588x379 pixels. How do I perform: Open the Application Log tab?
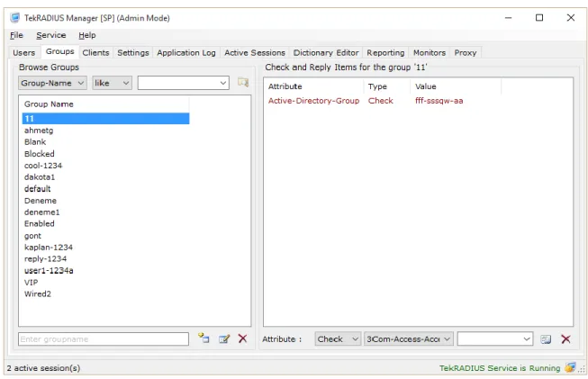186,53
